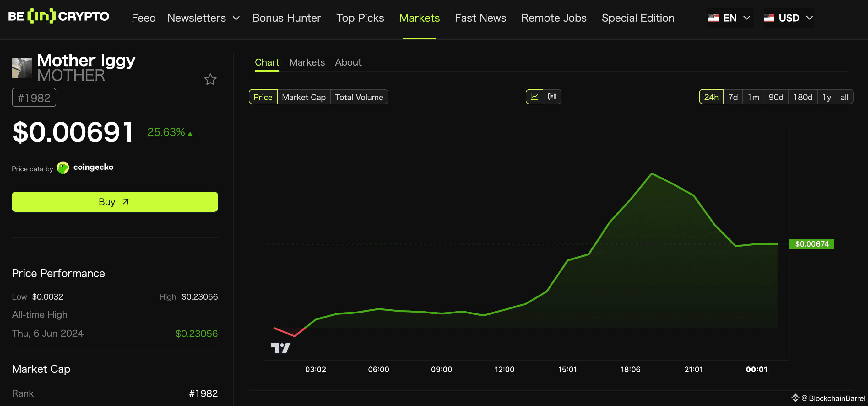Viewport: 868px width, 406px height.
Task: Select the Price chart metric
Action: pyautogui.click(x=263, y=97)
